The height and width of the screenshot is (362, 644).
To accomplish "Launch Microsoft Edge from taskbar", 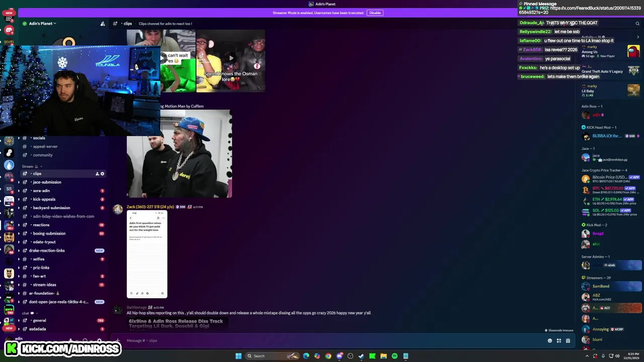I will pyautogui.click(x=306, y=356).
